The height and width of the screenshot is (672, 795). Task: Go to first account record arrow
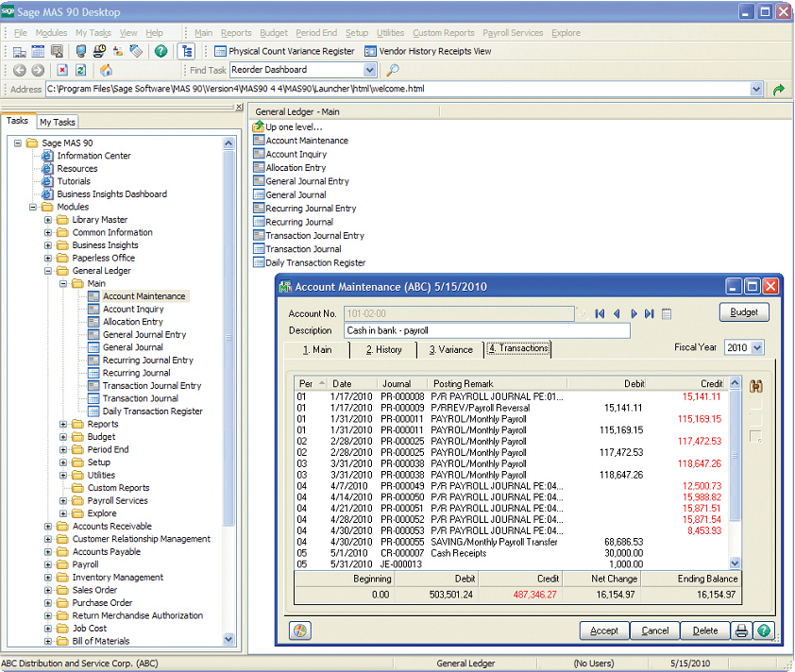click(600, 313)
